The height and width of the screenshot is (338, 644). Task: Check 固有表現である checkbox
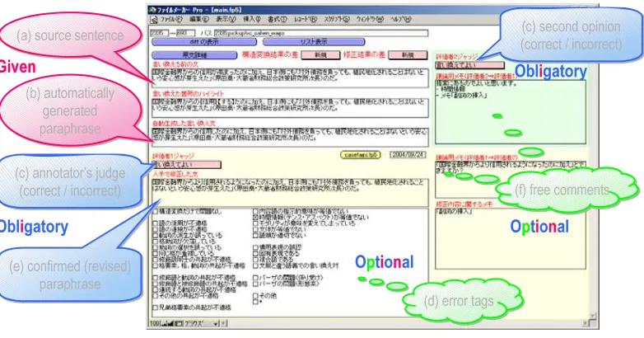(x=255, y=253)
